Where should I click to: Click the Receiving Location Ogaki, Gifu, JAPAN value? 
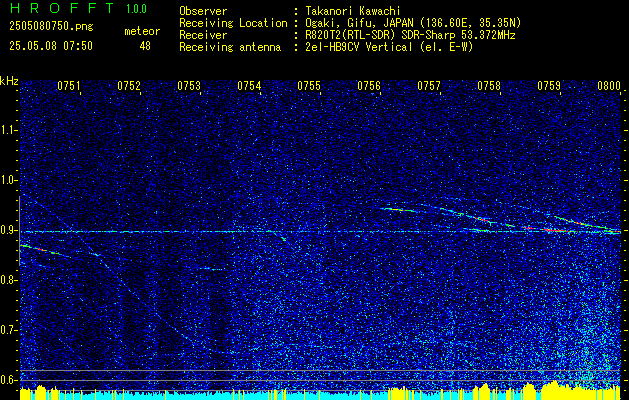tap(413, 23)
